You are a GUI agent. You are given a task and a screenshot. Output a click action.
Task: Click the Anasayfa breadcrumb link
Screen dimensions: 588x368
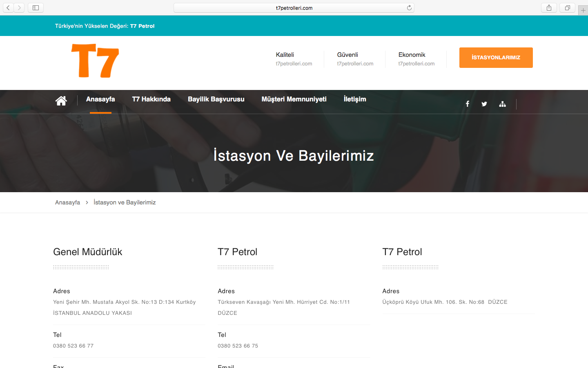click(67, 202)
